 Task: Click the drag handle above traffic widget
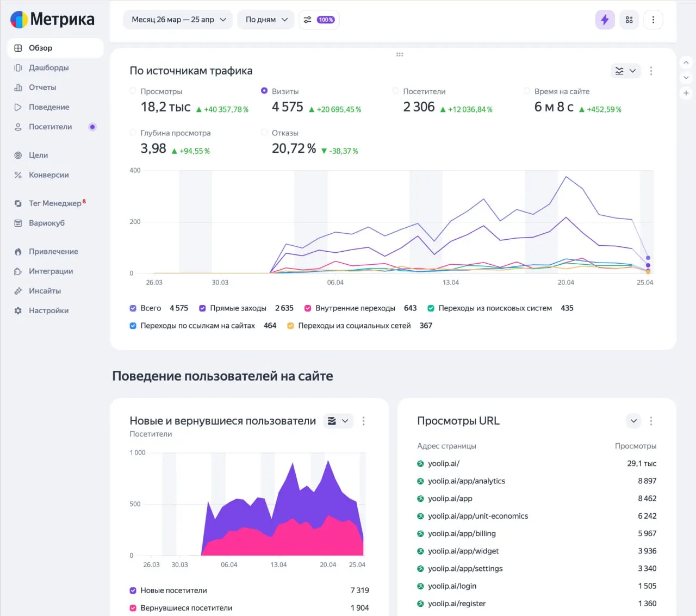400,54
